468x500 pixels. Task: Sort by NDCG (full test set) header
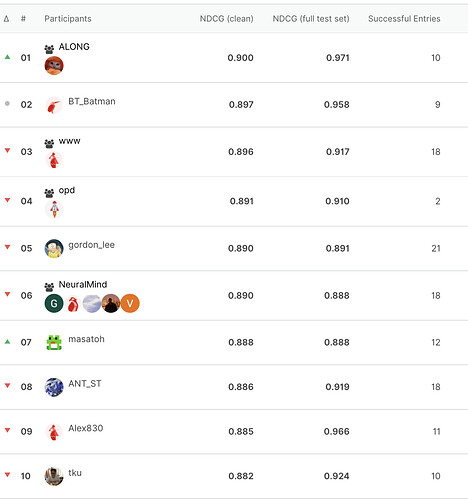click(311, 19)
